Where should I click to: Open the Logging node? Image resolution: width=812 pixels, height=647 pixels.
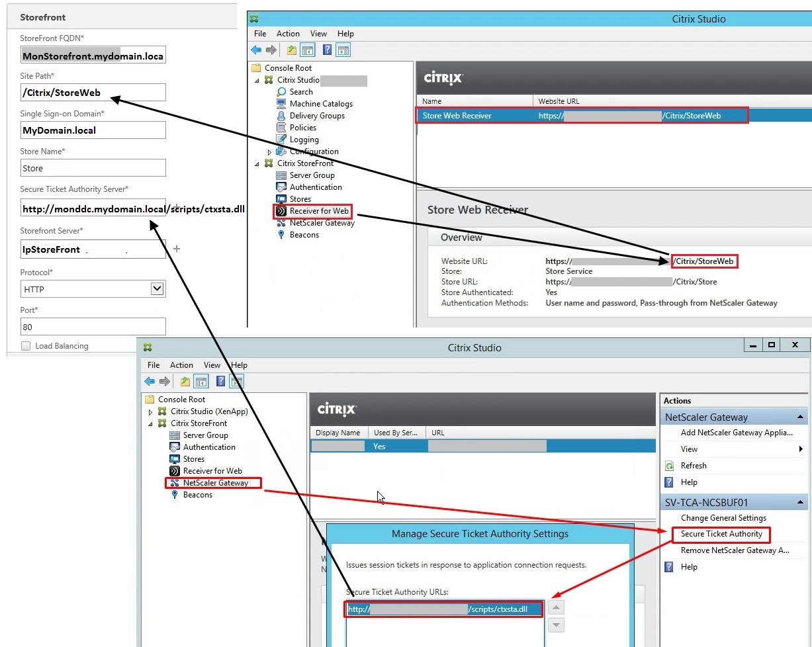[x=304, y=140]
